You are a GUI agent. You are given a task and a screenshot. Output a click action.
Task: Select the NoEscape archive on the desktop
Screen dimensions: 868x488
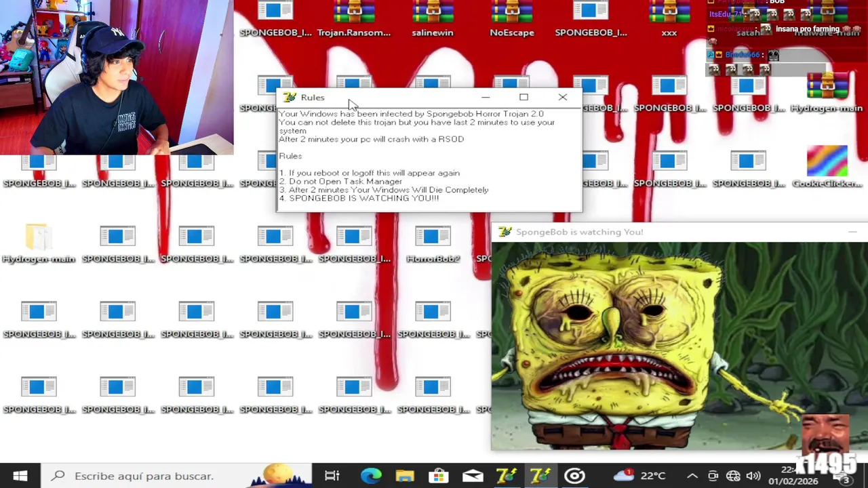point(512,19)
